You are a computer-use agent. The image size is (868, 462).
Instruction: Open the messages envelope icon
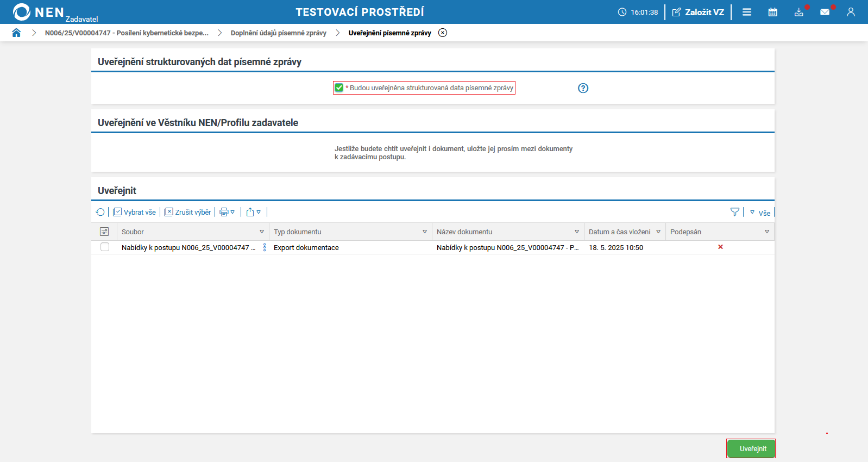coord(825,12)
